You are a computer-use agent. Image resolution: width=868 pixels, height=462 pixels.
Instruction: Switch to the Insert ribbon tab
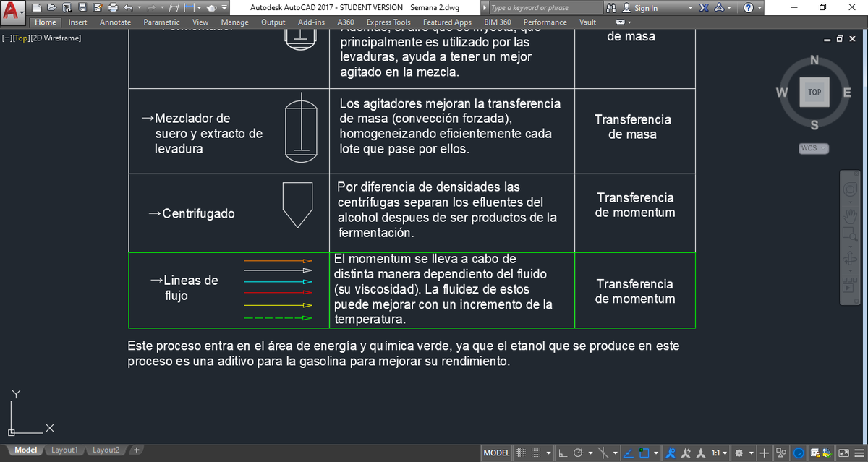point(78,22)
